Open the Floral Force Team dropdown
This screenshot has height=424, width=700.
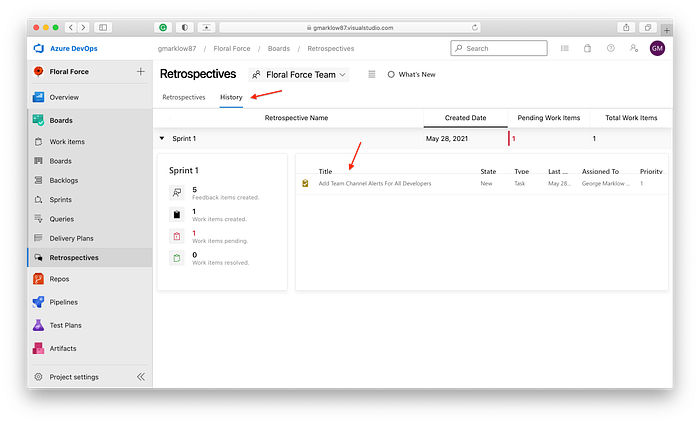[x=299, y=75]
